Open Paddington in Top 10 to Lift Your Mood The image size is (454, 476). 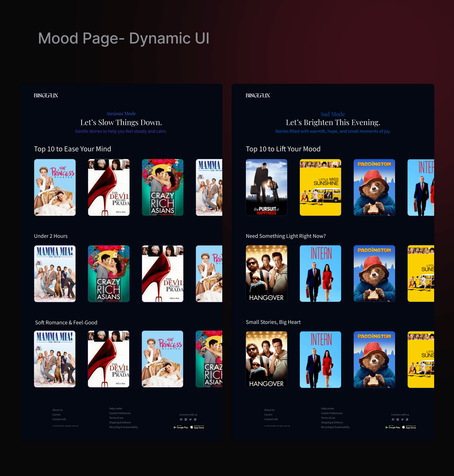(x=375, y=187)
